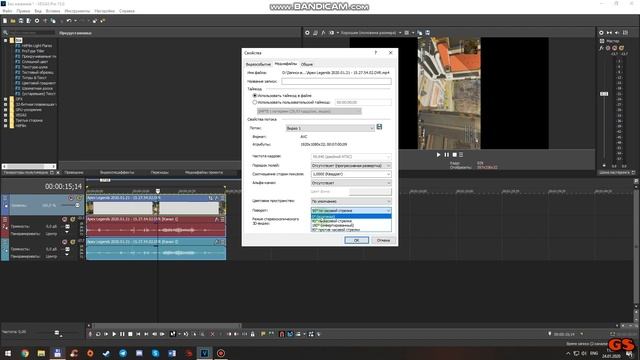Click the red delete X tool
The width and height of the screenshot is (640, 360).
[x=212, y=334]
